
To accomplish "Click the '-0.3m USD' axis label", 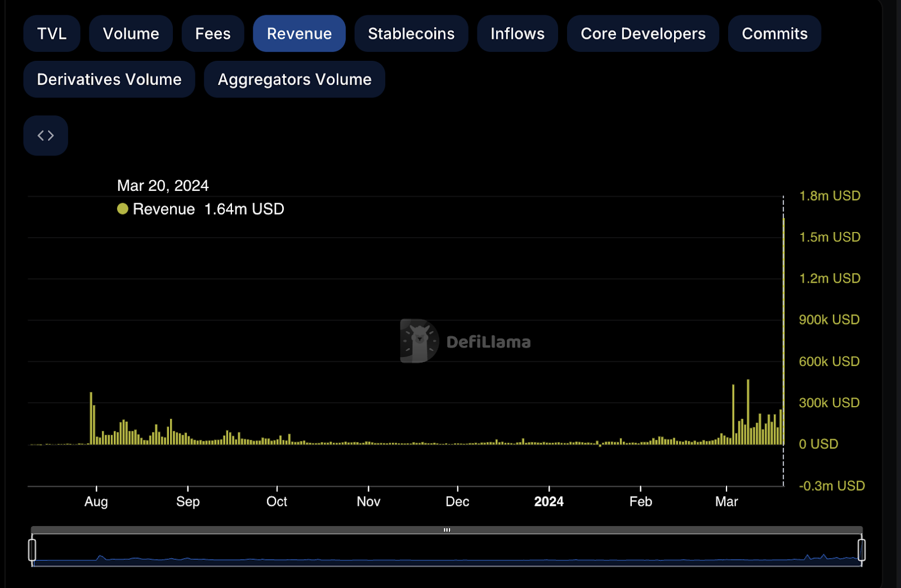I will tap(832, 485).
